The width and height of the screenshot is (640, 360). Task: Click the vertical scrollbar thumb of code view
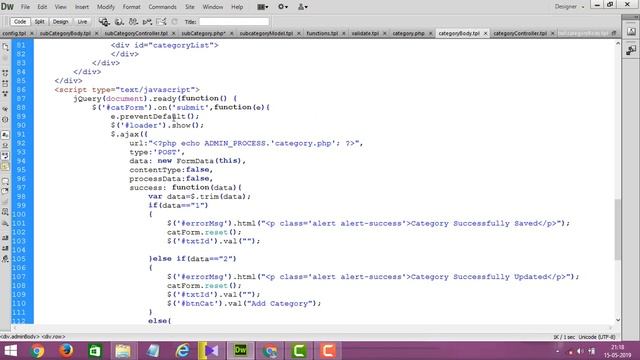tap(618, 229)
